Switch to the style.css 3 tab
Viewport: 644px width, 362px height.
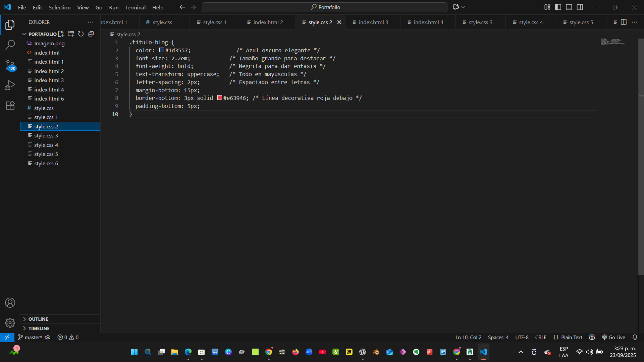click(480, 22)
